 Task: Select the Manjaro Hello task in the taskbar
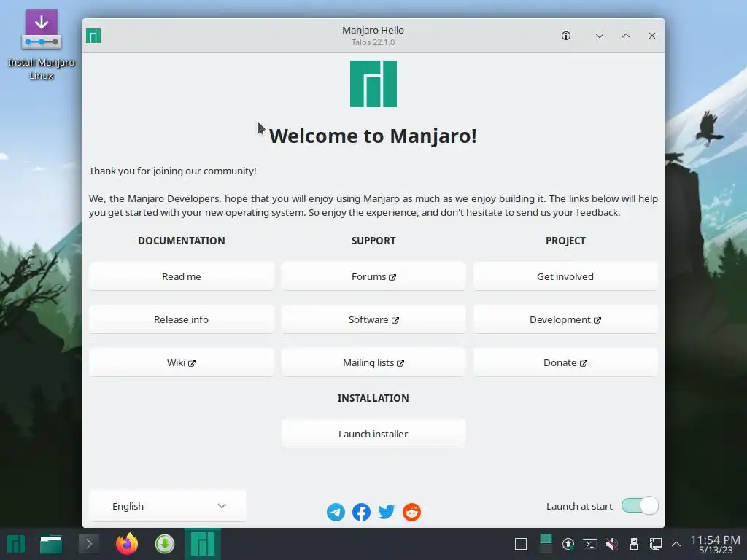[203, 544]
